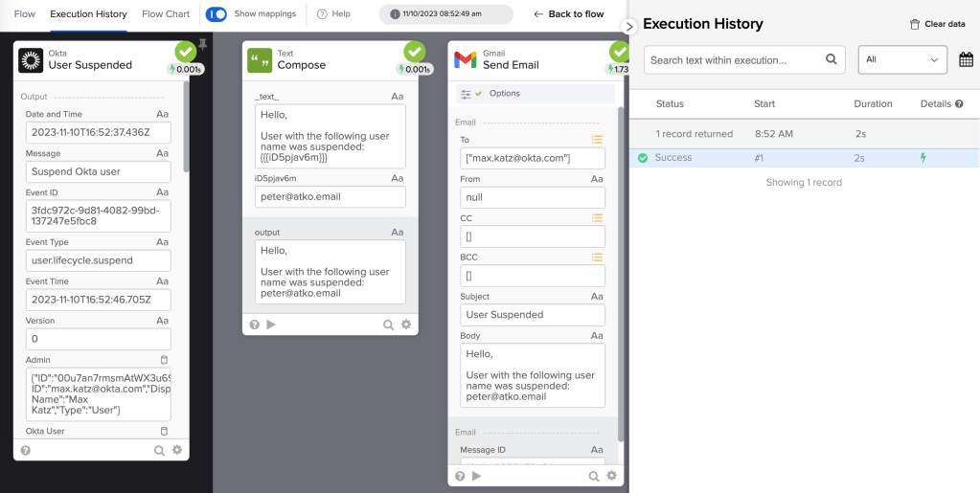Click the help icon on Okta card footer
This screenshot has height=493, width=980.
pyautogui.click(x=25, y=450)
